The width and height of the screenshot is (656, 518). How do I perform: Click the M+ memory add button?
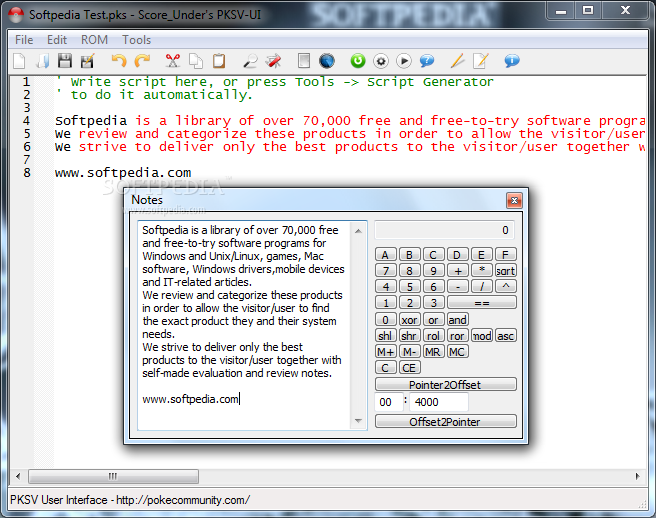(385, 351)
